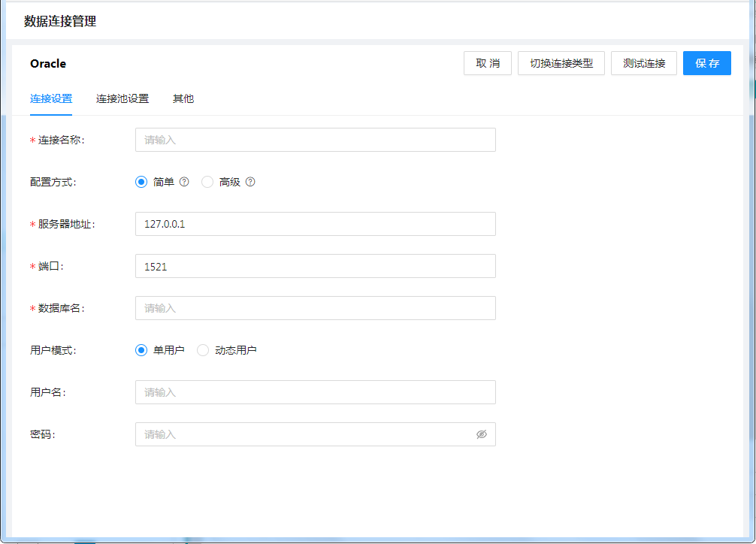Open the 其他 tab
This screenshot has width=756, height=544.
(183, 98)
